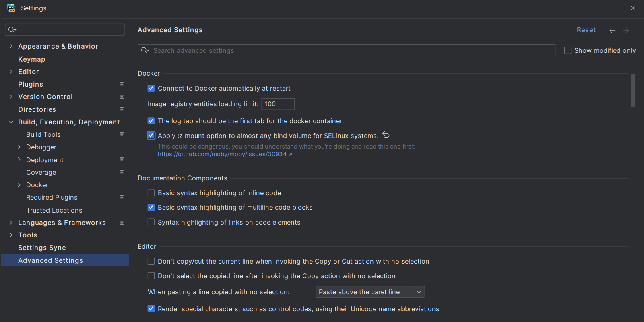This screenshot has width=644, height=322.
Task: Click the project-level icon next to Plugins
Action: coord(122,84)
